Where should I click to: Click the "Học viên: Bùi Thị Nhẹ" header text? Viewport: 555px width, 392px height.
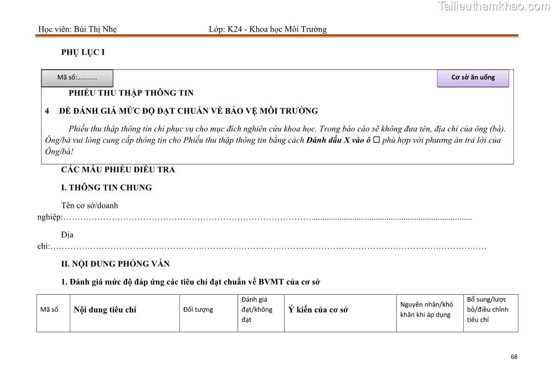(x=78, y=29)
